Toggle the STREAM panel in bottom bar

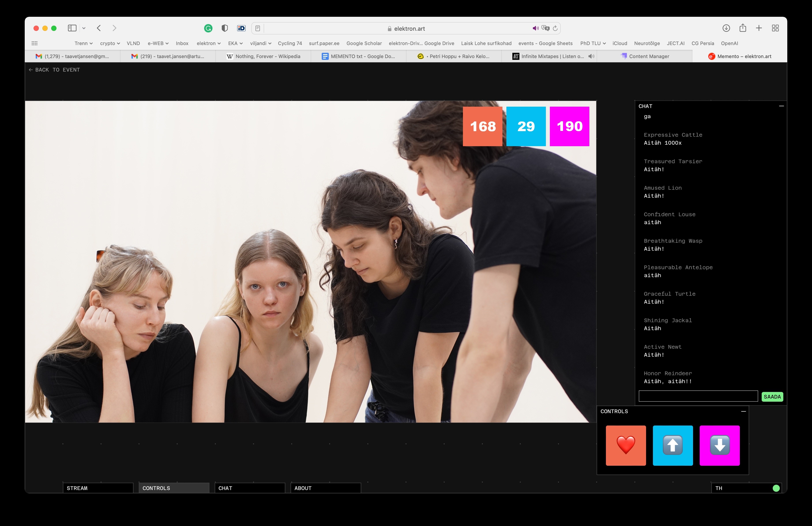point(98,488)
